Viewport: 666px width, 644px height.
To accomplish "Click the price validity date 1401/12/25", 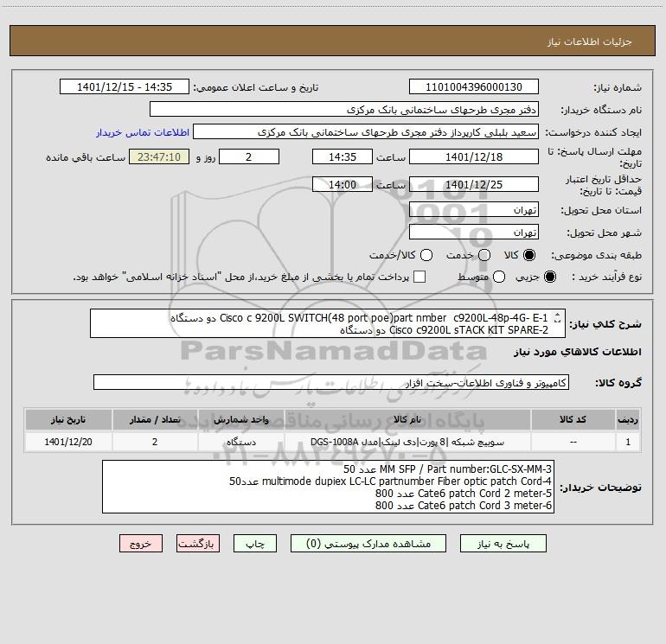I will point(474,184).
